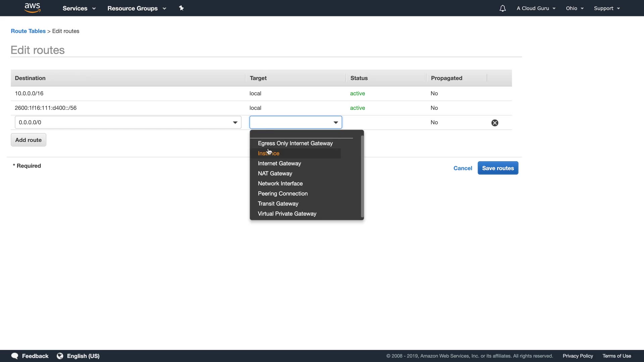Go back to Route Tables breadcrumb
The image size is (644, 362).
tap(28, 31)
